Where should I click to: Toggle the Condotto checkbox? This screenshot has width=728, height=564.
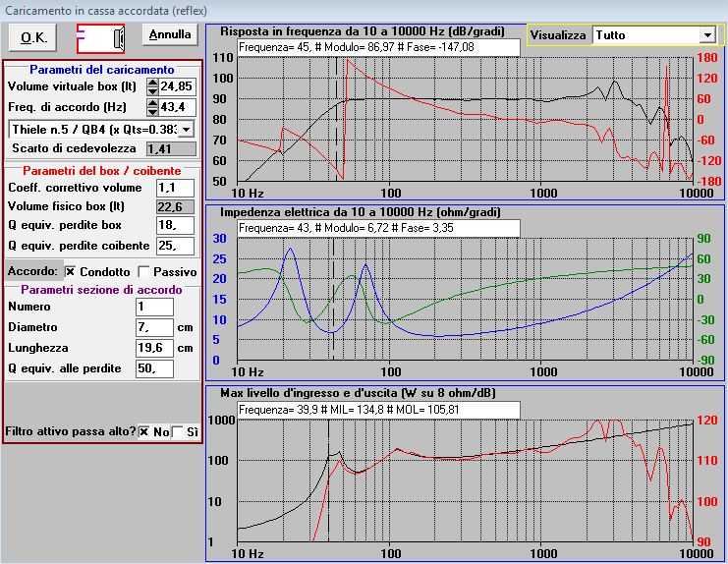click(70, 271)
